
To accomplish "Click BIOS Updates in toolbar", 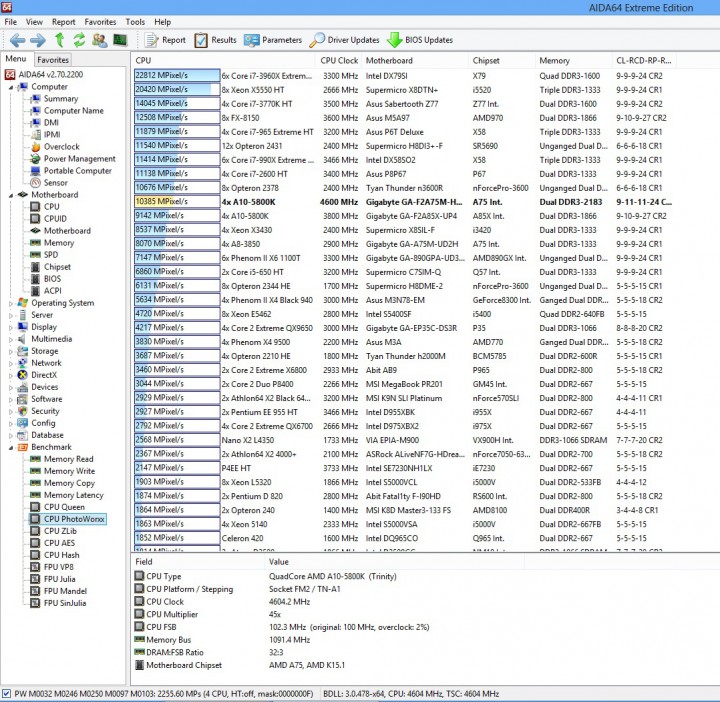I will [x=420, y=40].
